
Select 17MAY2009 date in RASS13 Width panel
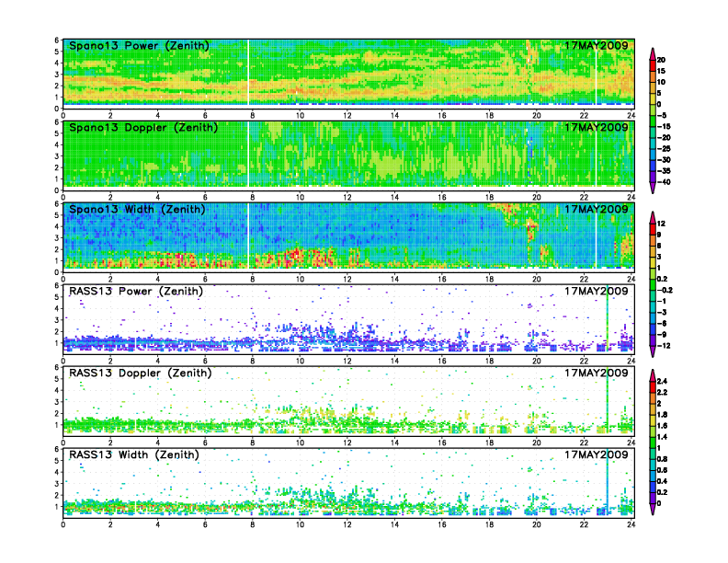click(x=597, y=454)
